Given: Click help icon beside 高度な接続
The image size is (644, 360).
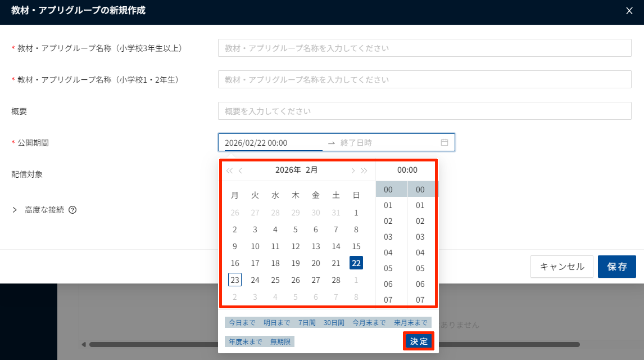Looking at the screenshot, I should [x=72, y=210].
